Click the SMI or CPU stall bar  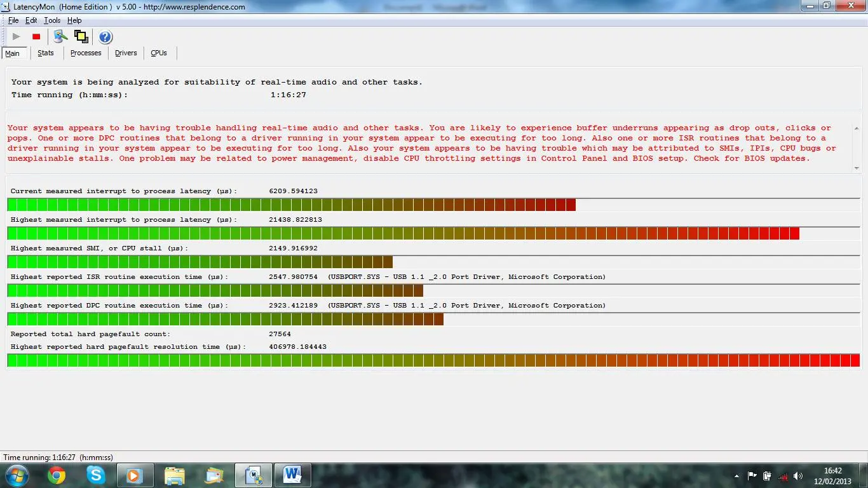tap(433, 262)
